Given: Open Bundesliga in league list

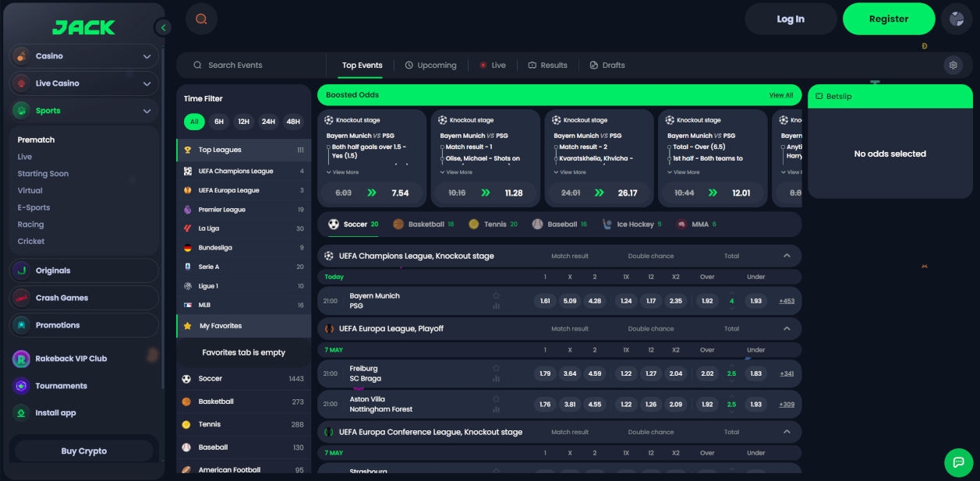Looking at the screenshot, I should click(243, 248).
